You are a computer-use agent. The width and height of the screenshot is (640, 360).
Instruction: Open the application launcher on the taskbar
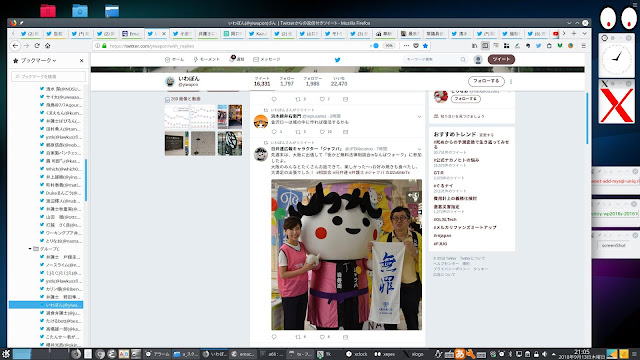click(6, 354)
